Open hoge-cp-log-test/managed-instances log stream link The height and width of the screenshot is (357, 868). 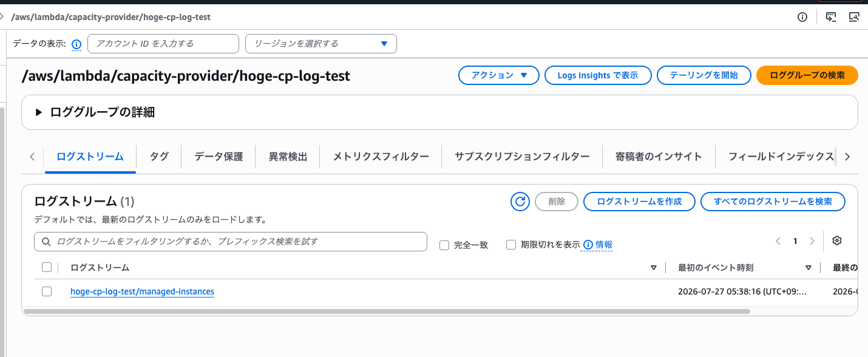pos(142,291)
